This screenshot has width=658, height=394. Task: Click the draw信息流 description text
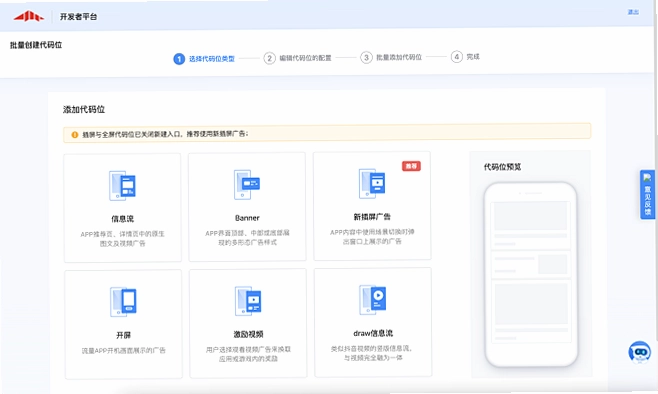click(373, 353)
